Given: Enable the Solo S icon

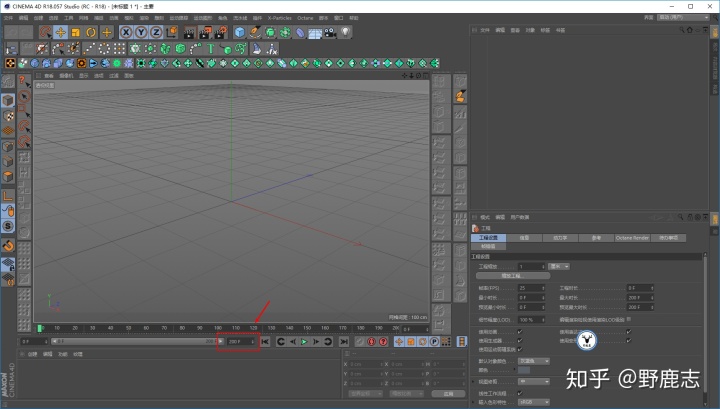Looking at the screenshot, I should tap(8, 226).
